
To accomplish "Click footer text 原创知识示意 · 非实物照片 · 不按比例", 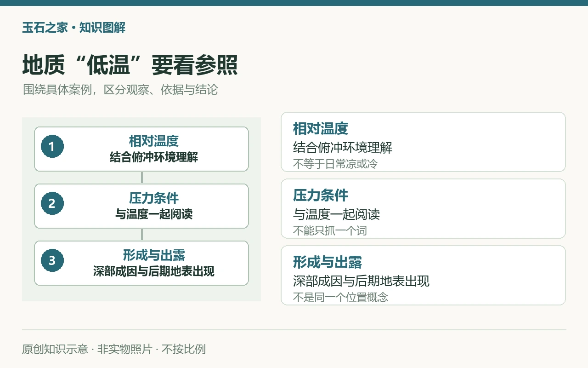I will tap(114, 349).
